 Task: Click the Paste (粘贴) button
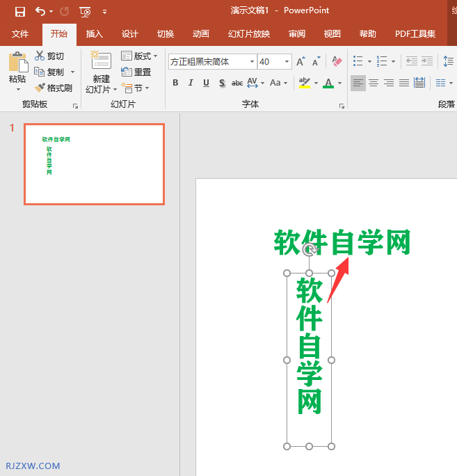click(x=17, y=70)
